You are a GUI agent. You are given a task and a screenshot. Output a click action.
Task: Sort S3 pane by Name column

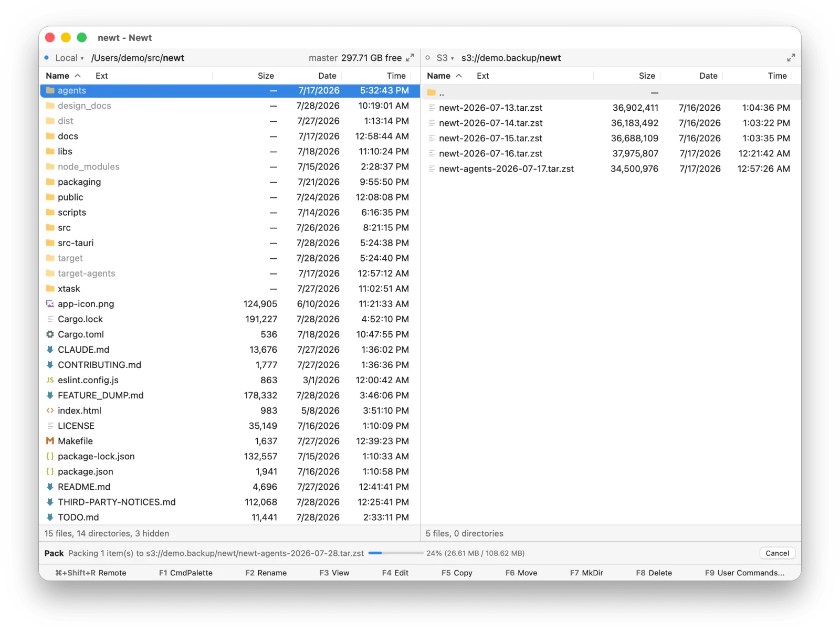coord(444,76)
